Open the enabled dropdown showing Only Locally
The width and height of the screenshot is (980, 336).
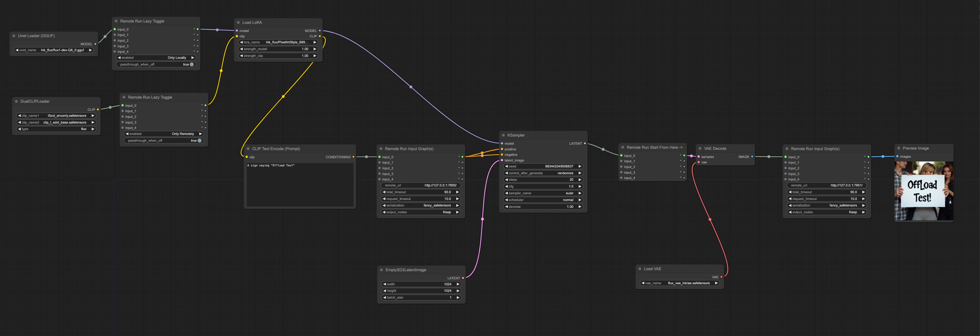[156, 58]
